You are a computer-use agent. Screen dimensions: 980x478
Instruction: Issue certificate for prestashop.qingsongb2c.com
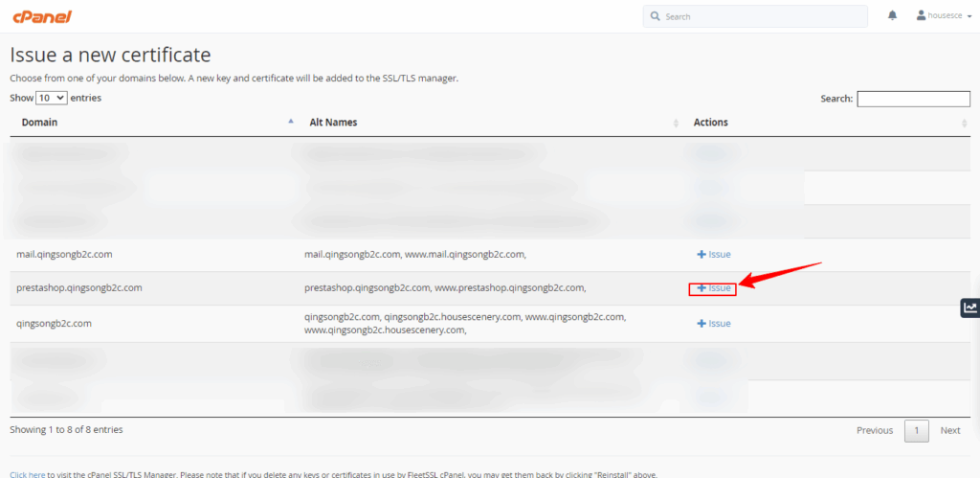(713, 287)
